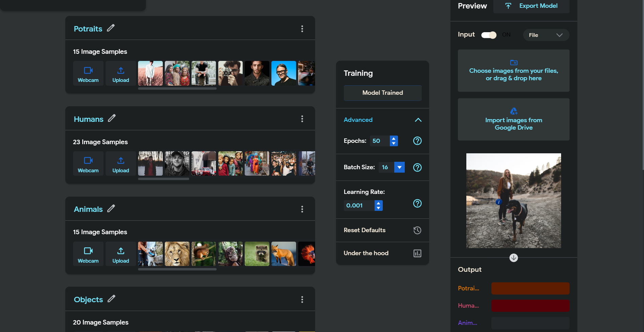Open Webcam capture for Potraits class
The image size is (644, 332).
88,73
